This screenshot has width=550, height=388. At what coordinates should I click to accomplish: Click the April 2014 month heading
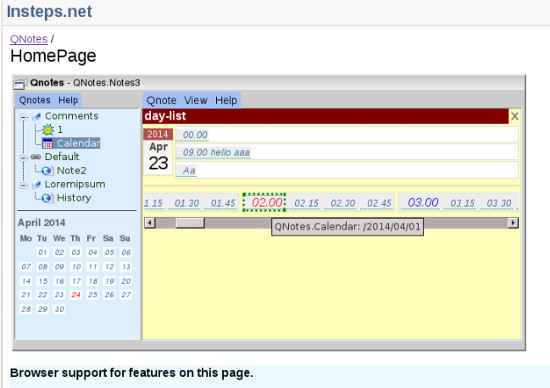(41, 223)
